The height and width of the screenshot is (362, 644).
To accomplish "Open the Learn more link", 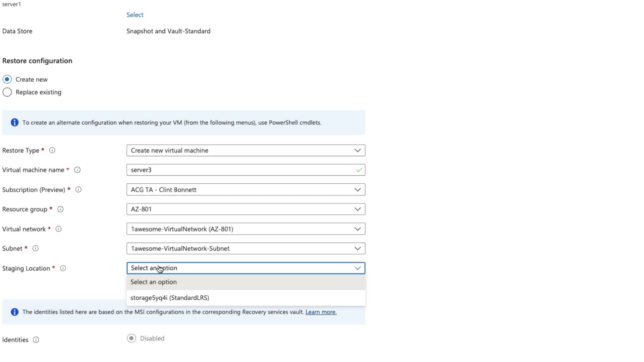I will [321, 312].
